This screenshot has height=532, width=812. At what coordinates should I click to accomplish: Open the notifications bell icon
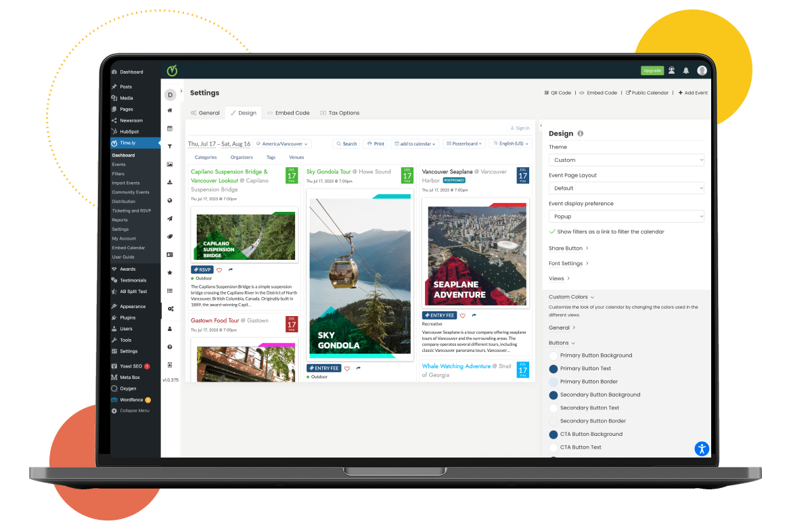click(686, 70)
